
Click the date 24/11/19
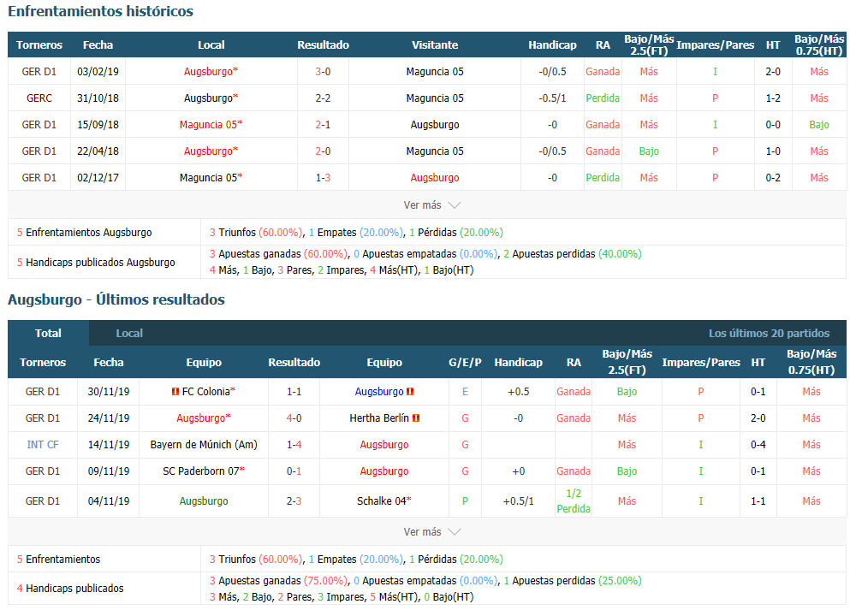tap(108, 418)
